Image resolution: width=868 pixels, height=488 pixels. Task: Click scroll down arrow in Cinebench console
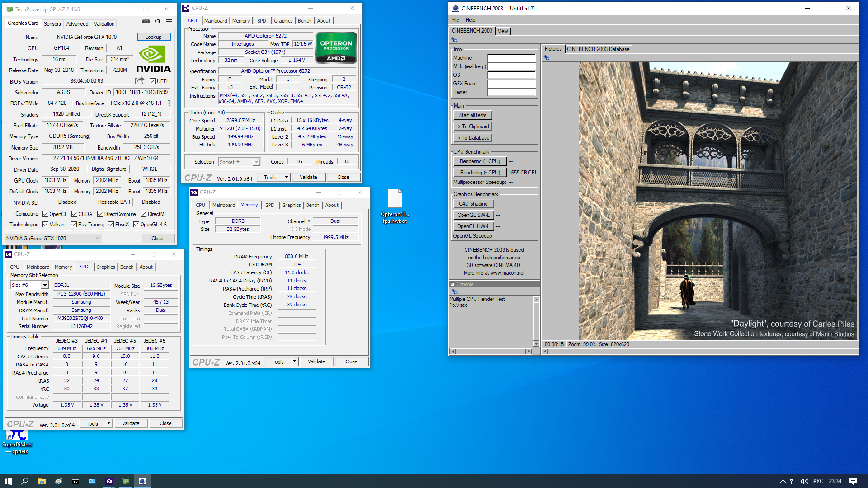536,344
